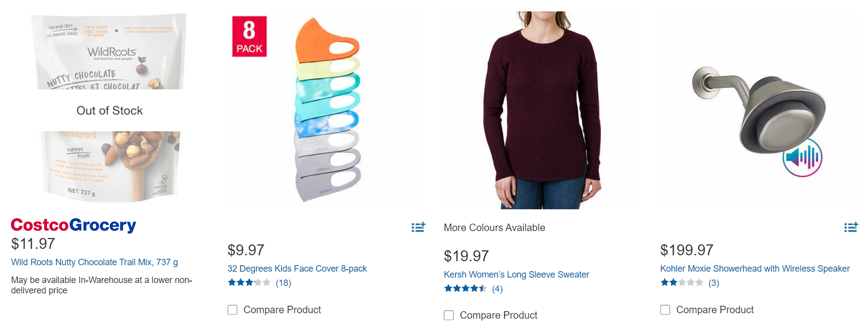Open Wild Roots Nutty Chocolate Trail Mix link

pos(94,262)
